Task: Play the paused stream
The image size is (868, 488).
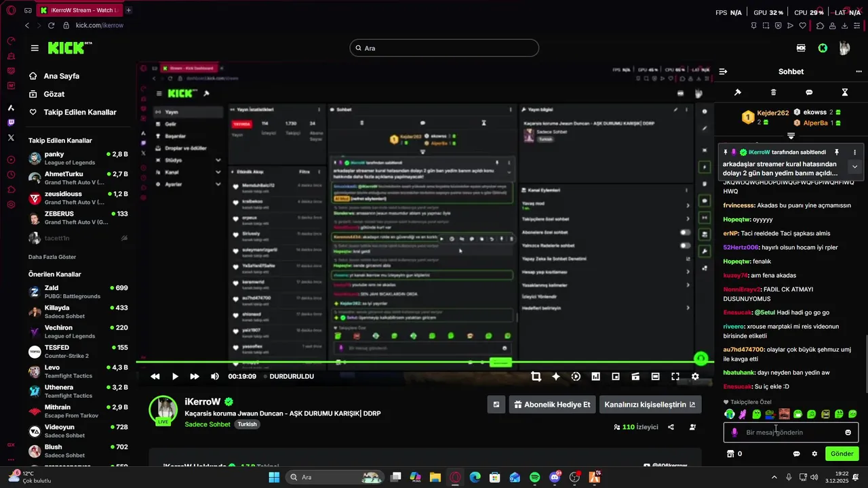Action: (175, 376)
